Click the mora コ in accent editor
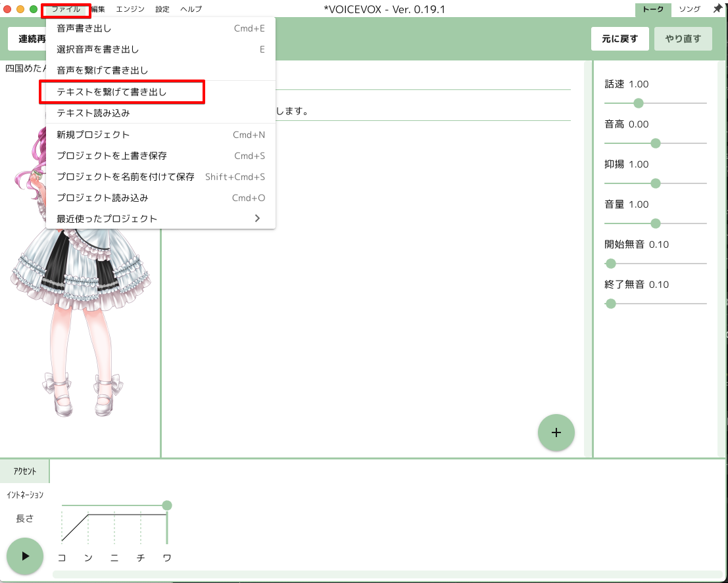The image size is (728, 583). pyautogui.click(x=62, y=557)
